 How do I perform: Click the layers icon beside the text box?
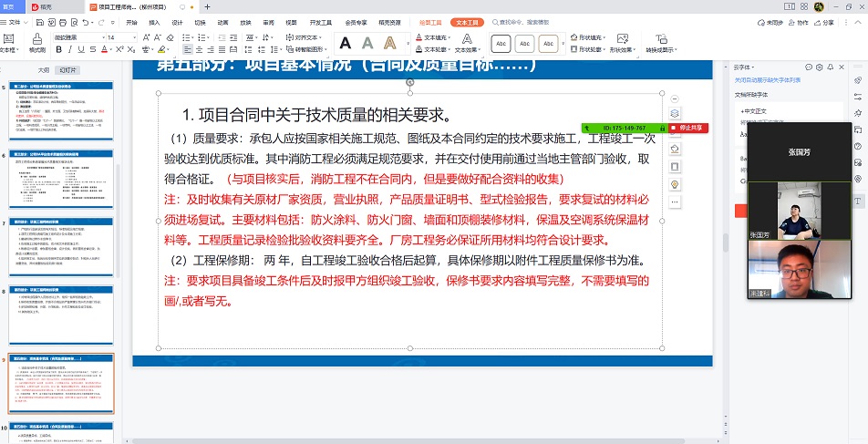pos(675,113)
